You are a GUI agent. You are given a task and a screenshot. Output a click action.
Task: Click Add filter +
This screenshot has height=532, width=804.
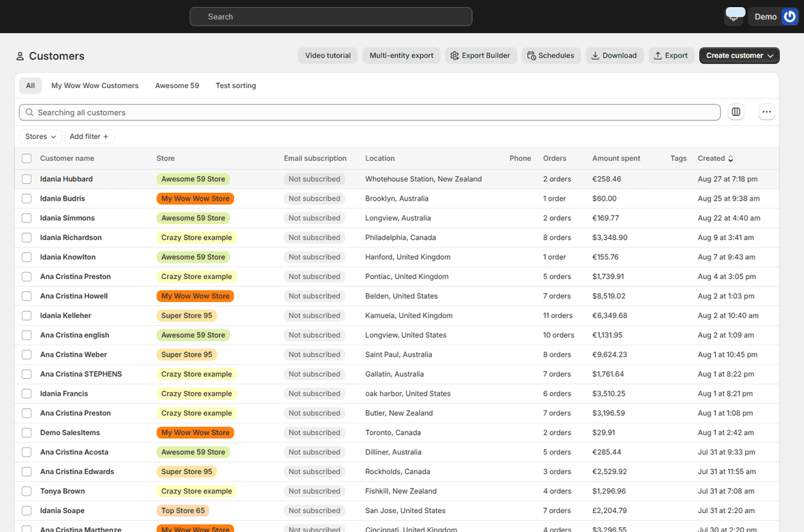(89, 136)
